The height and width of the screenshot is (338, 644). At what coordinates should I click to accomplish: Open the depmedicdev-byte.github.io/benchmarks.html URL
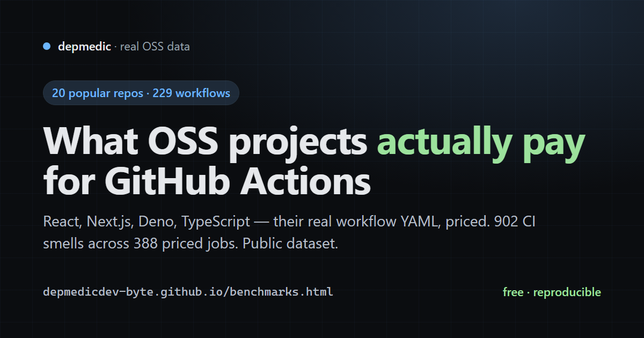tap(188, 292)
